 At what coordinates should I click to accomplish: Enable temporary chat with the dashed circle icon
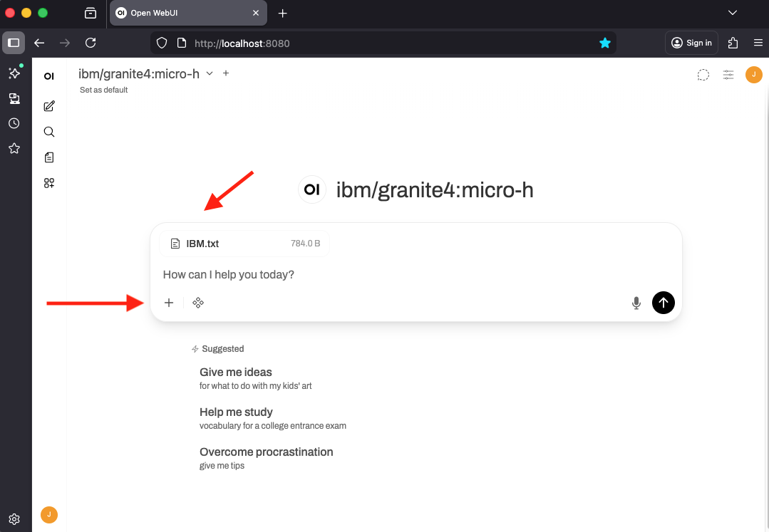[703, 74]
